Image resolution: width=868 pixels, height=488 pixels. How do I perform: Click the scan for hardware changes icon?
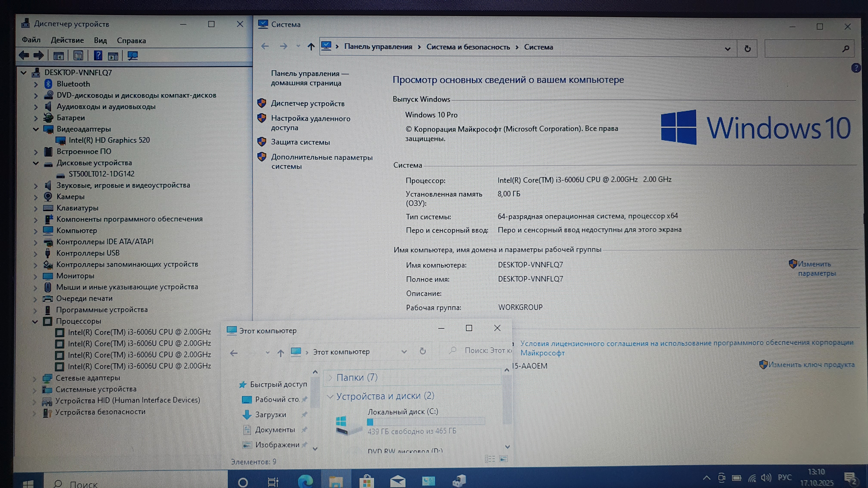tap(132, 56)
